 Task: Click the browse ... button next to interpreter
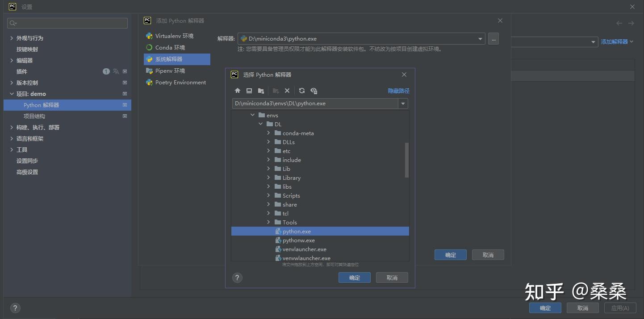(493, 39)
